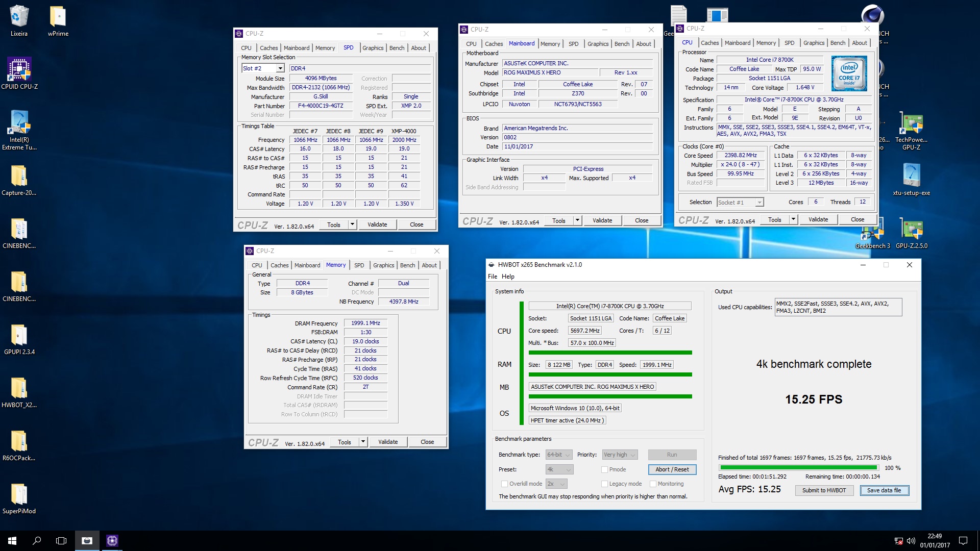Select Graphics tab in Memory window

(383, 265)
